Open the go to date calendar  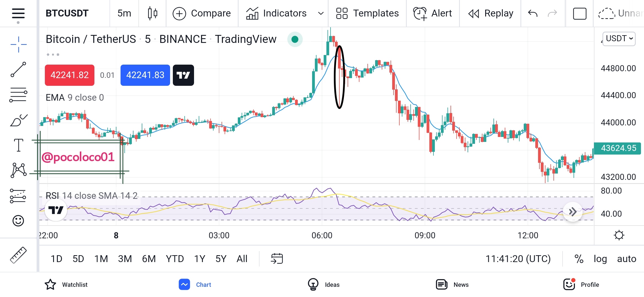277,259
